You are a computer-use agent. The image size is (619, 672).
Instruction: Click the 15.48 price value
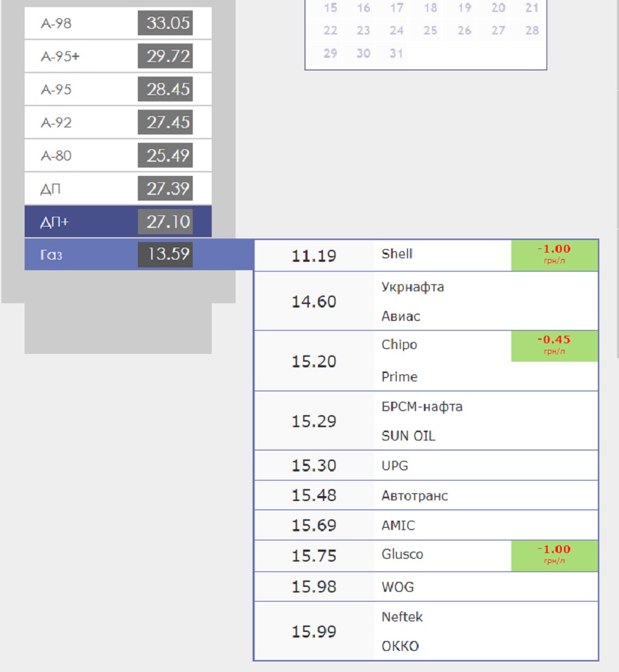[314, 495]
